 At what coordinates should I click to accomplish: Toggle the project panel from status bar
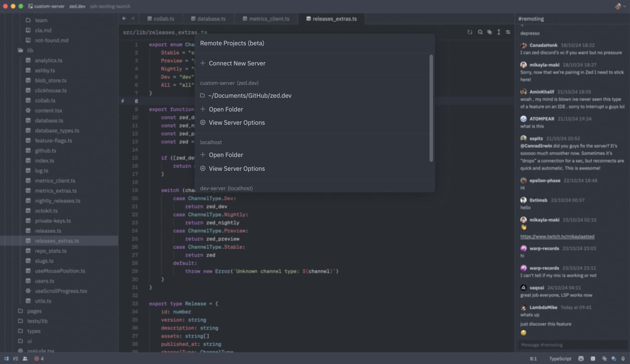pos(7,359)
